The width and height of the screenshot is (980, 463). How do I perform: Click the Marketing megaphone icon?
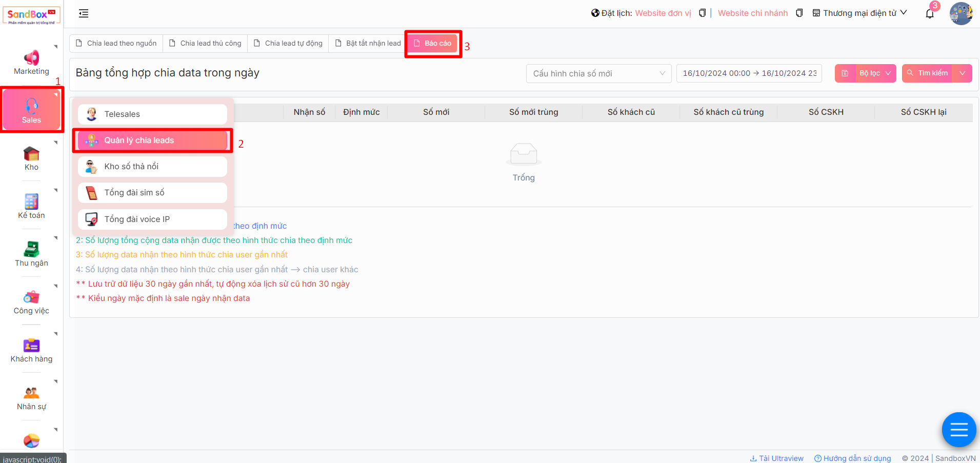31,58
